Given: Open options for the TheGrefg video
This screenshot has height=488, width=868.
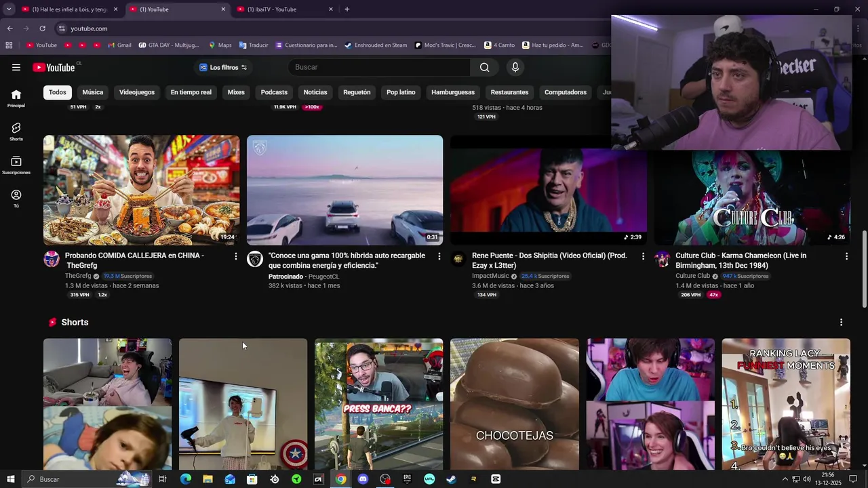Looking at the screenshot, I should [236, 256].
